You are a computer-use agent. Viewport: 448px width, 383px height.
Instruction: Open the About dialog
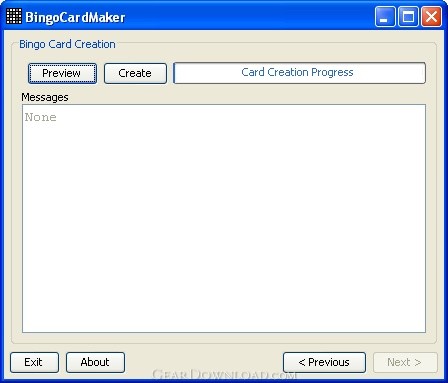coord(95,362)
